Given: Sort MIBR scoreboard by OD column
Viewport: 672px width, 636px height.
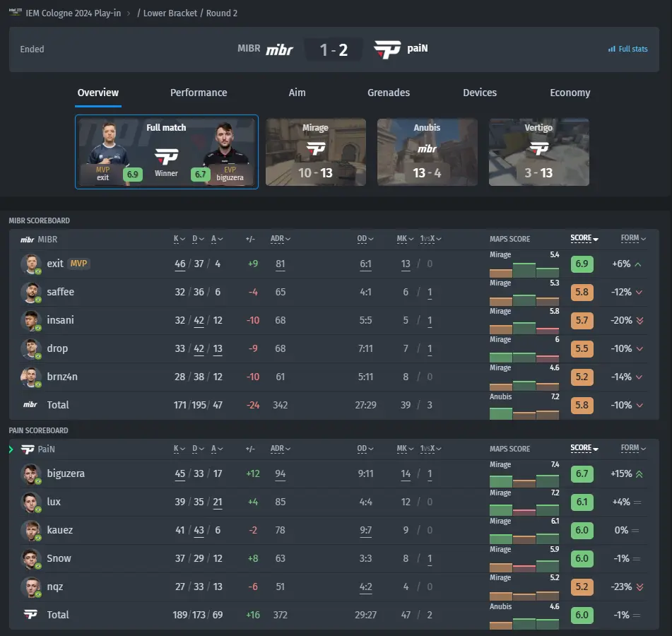Looking at the screenshot, I should point(365,239).
